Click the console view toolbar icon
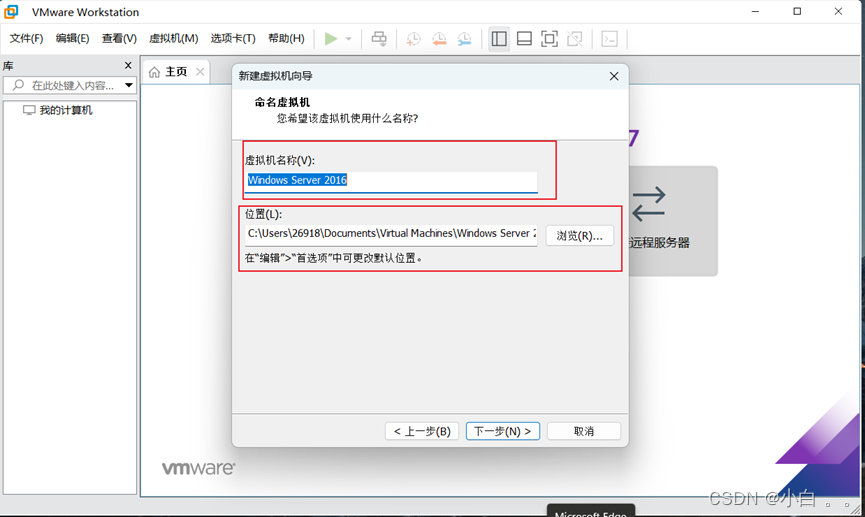Viewport: 865px width, 517px height. [x=610, y=39]
